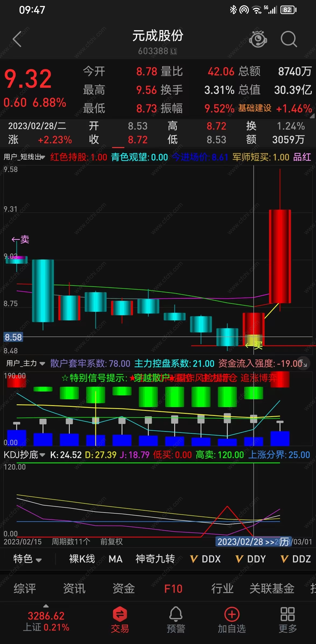
Task: Tap the 换手 3.31% value
Action: [219, 90]
